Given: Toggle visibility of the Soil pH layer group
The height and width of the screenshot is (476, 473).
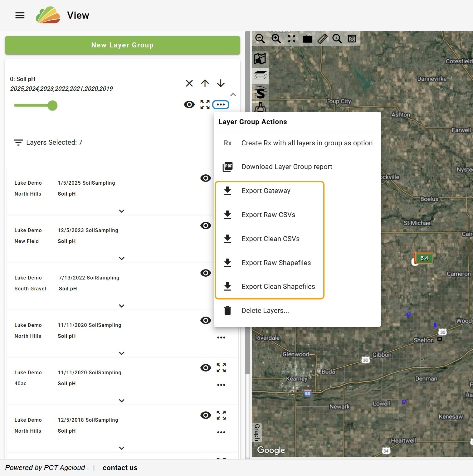Looking at the screenshot, I should [189, 104].
